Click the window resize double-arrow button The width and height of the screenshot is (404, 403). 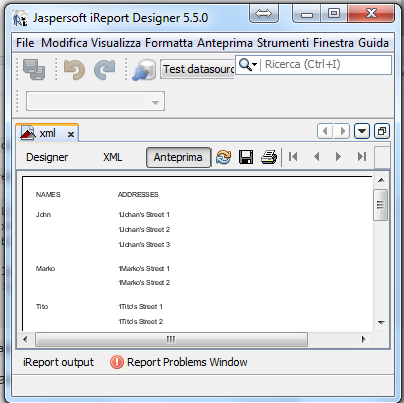coord(264,14)
